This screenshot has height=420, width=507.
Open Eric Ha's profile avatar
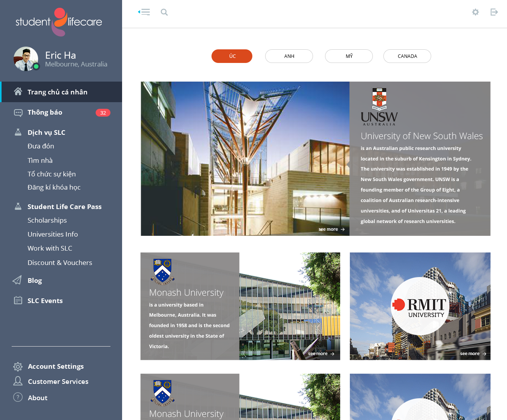pos(26,59)
